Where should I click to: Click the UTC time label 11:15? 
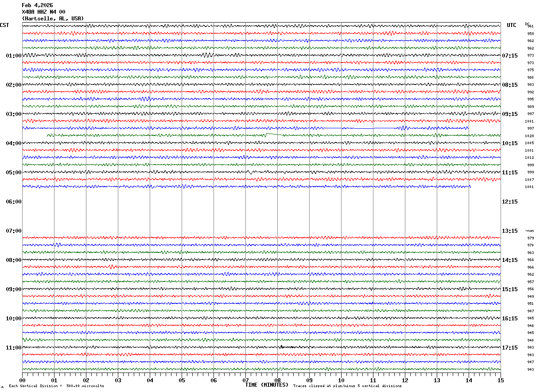[510, 173]
